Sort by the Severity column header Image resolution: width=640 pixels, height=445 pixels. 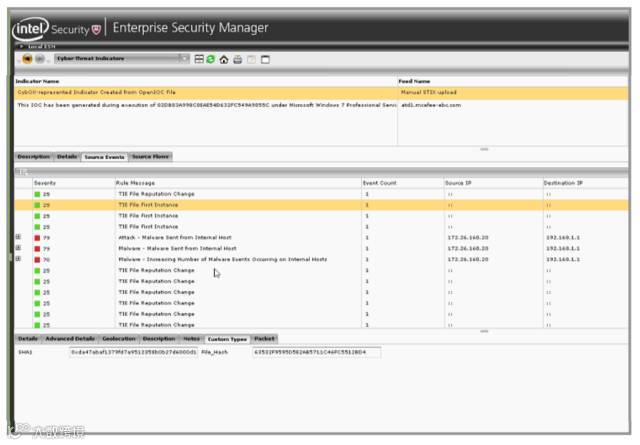click(45, 183)
